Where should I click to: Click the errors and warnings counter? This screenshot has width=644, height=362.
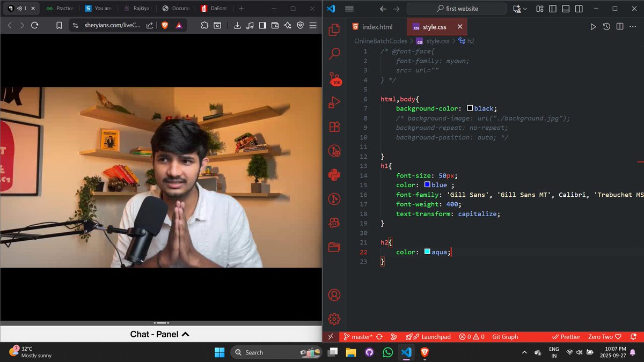click(471, 337)
